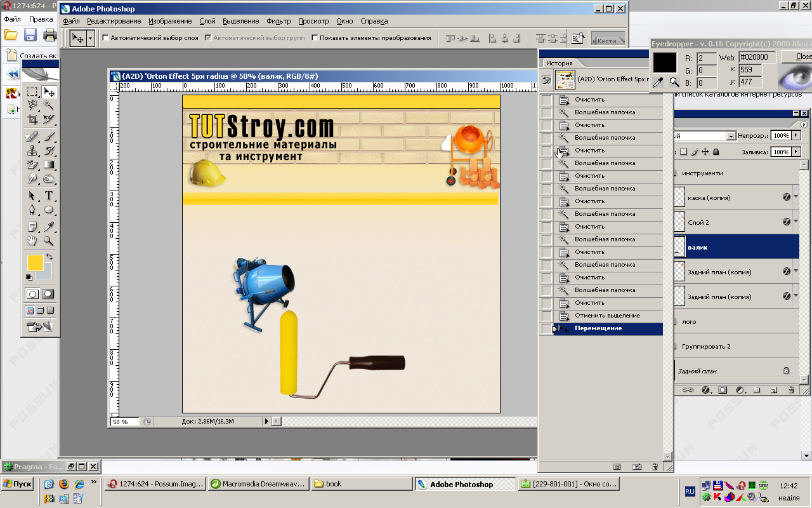Expand effects of 'каска (копия)' layer
812x508 pixels.
coord(796,197)
